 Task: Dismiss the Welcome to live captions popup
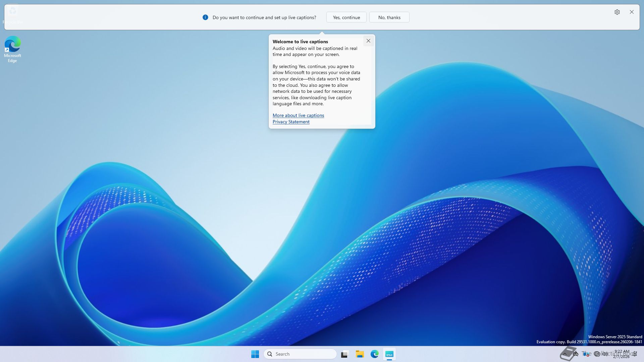coord(368,41)
